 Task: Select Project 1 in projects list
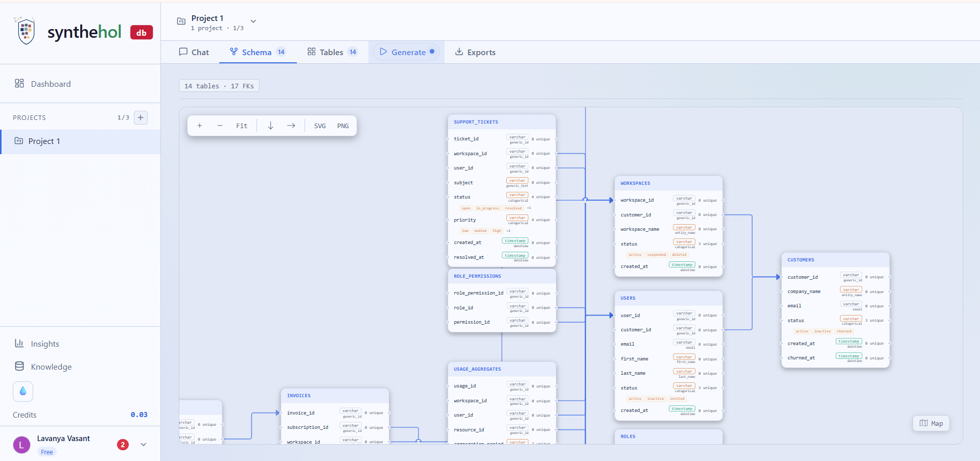[80, 141]
